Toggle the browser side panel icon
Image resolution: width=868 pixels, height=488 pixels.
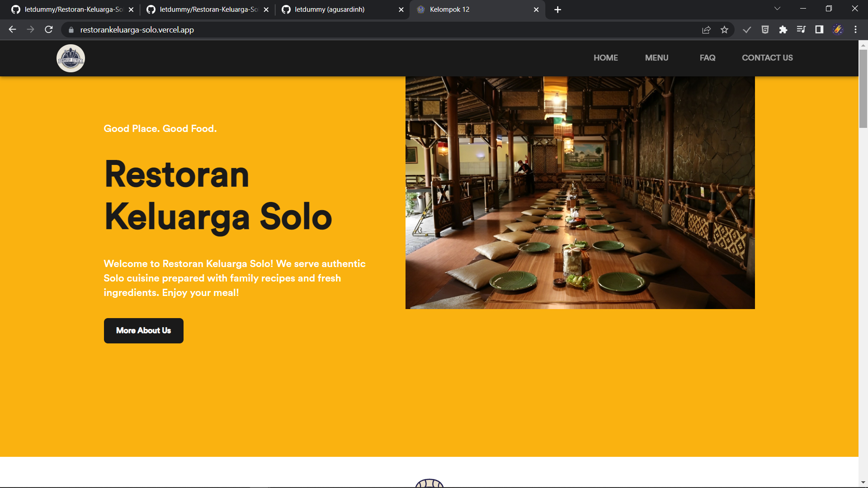(x=819, y=30)
